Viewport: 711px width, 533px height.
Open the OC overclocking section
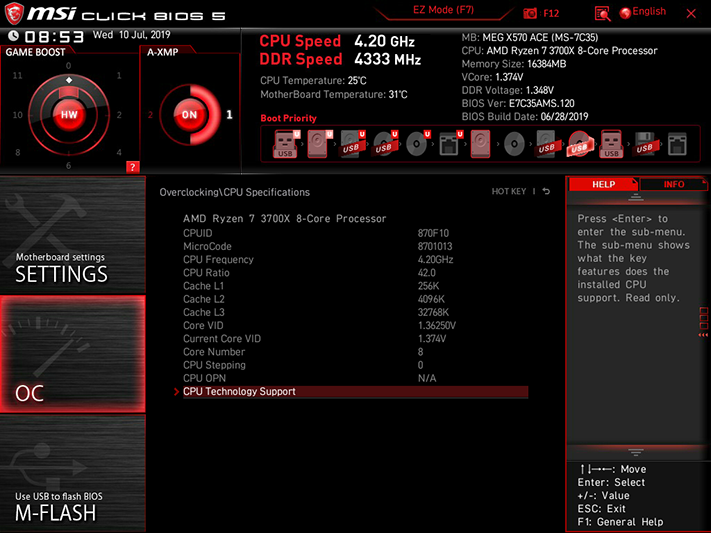pos(73,354)
